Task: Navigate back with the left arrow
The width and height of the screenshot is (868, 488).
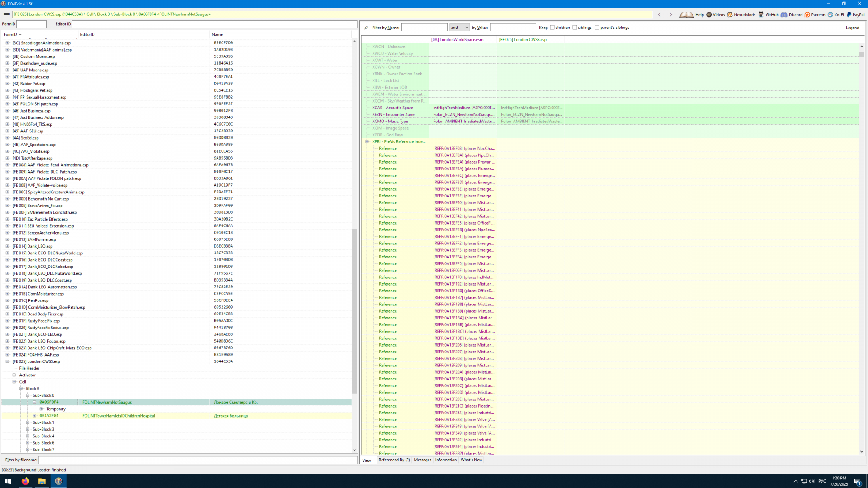Action: click(x=659, y=14)
